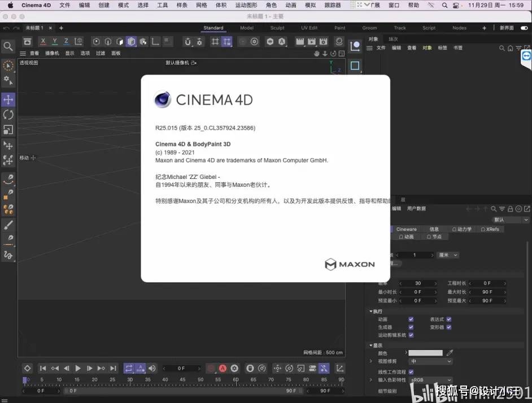The height and width of the screenshot is (403, 532).
Task: Open the 视图修剪 dropdown
Action: [x=430, y=361]
